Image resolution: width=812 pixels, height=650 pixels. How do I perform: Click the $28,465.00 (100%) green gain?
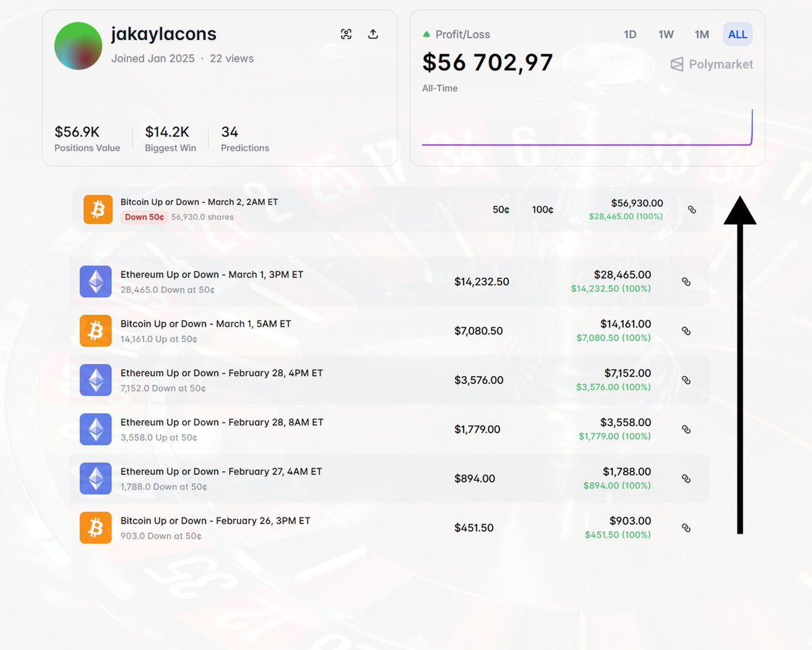tap(626, 216)
